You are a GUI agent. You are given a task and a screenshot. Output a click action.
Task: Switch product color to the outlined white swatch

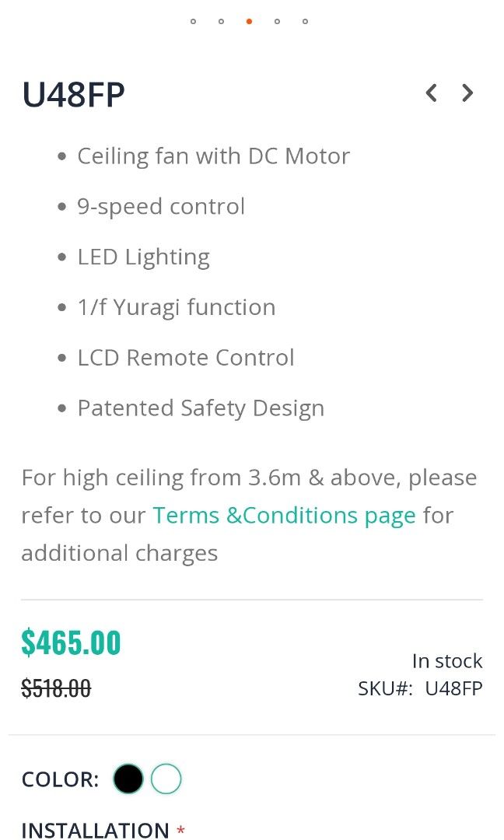coord(166,779)
